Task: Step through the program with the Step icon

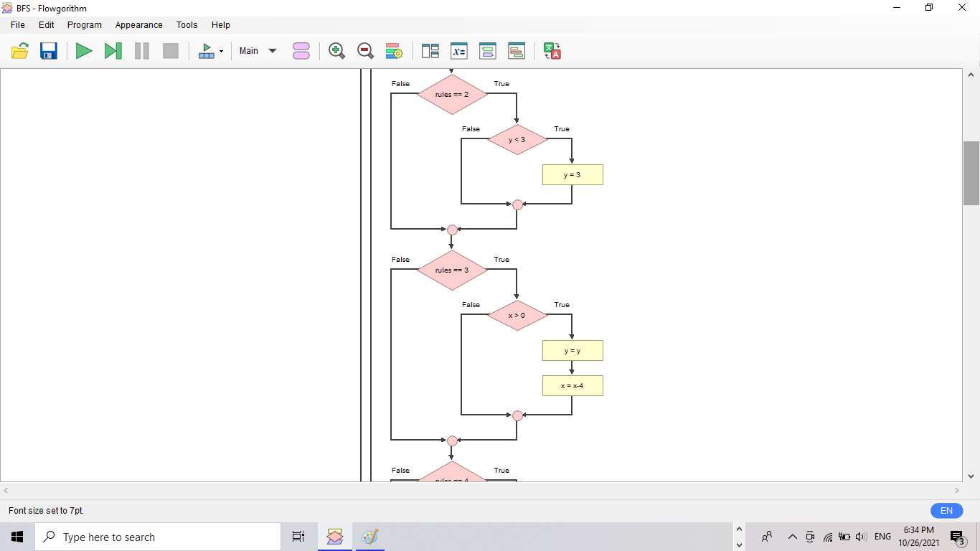Action: 113,51
